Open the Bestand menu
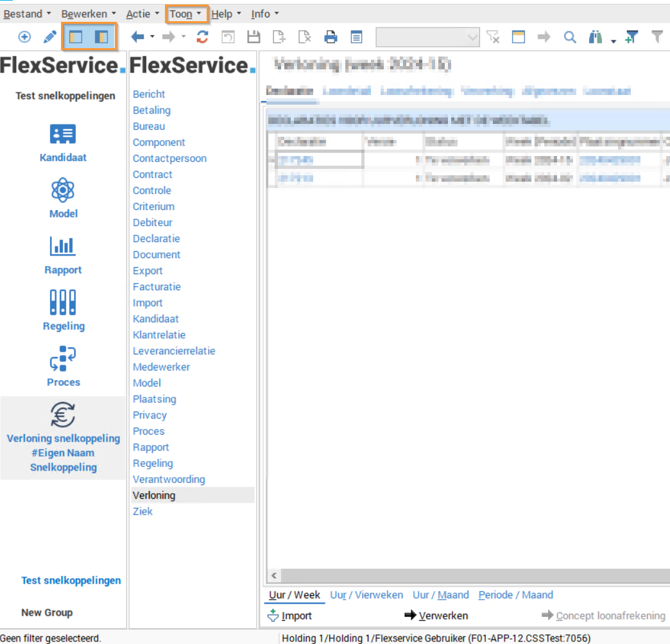This screenshot has width=670, height=644. click(28, 13)
